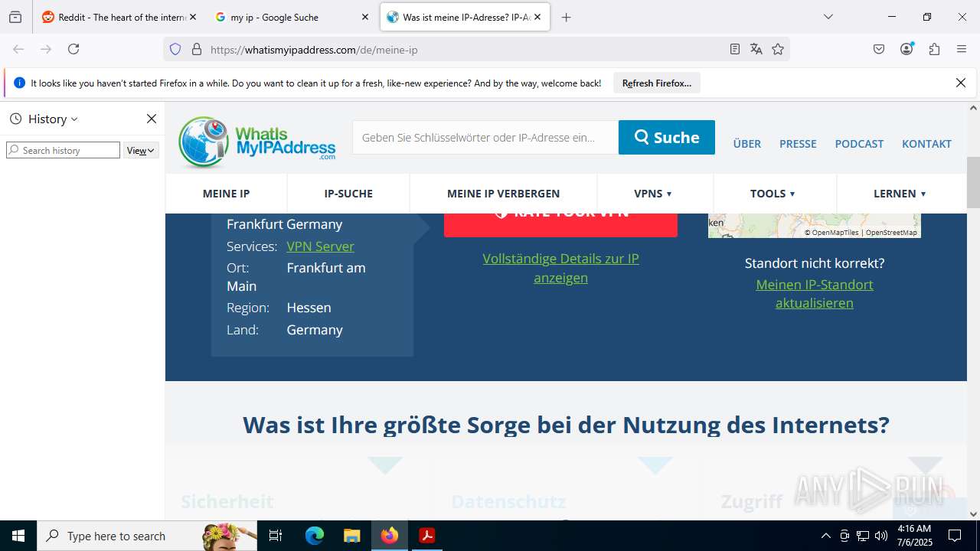Focus the IP-Adresse search box
The width and height of the screenshot is (980, 551).
click(485, 137)
